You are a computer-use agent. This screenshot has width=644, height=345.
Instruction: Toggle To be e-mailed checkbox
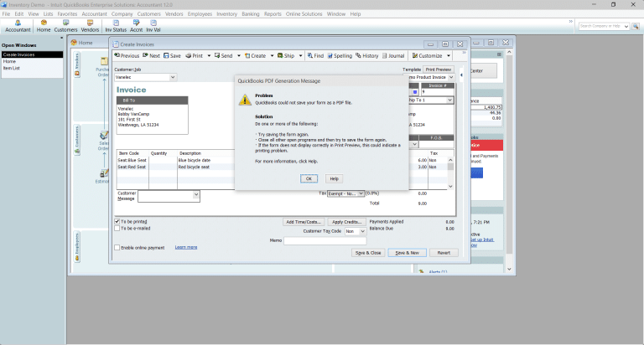click(117, 229)
